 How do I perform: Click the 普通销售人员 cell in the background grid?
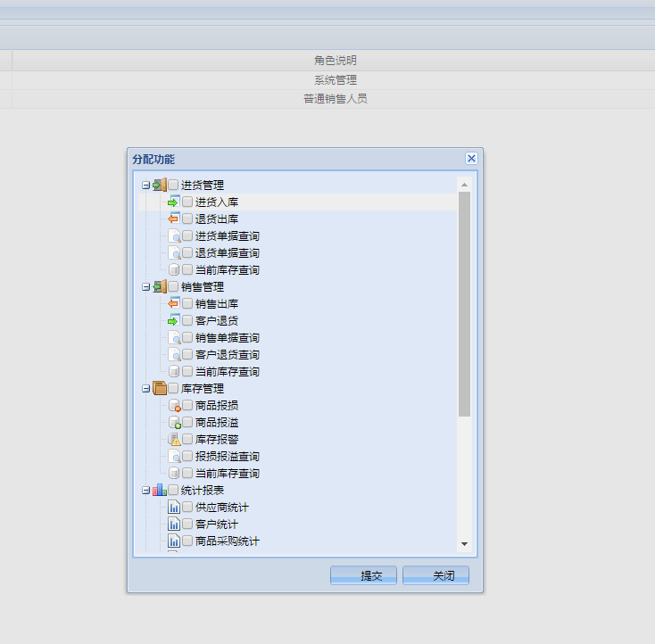[335, 99]
